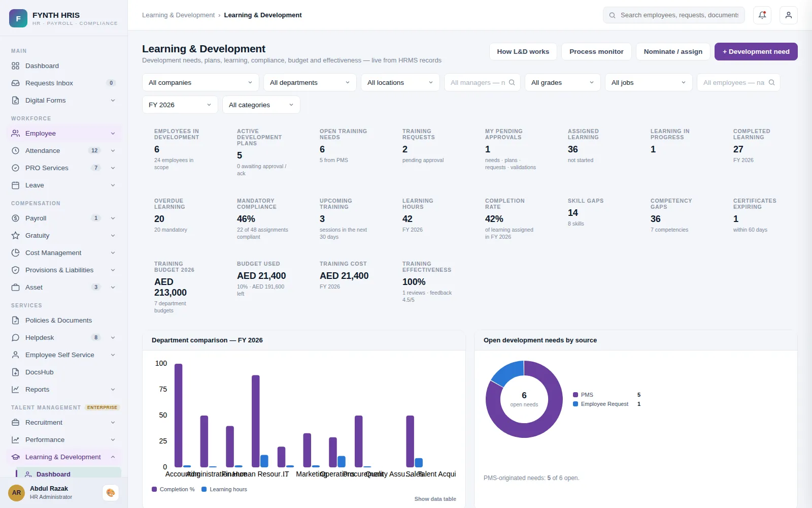This screenshot has width=812, height=508.
Task: Open the All locations dropdown
Action: point(400,82)
